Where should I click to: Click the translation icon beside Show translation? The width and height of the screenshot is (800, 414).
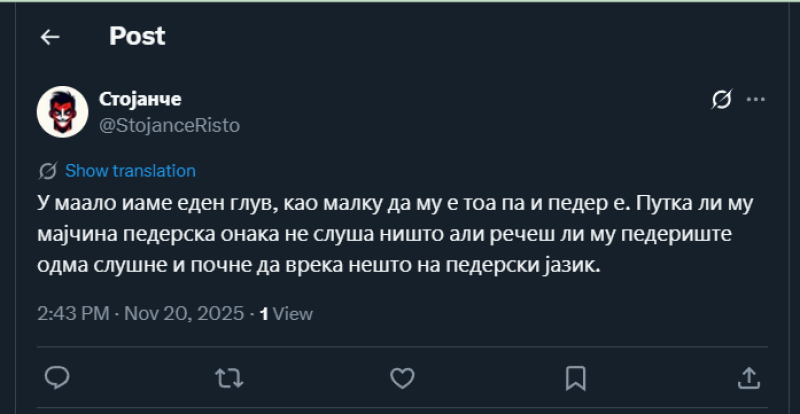pos(47,170)
